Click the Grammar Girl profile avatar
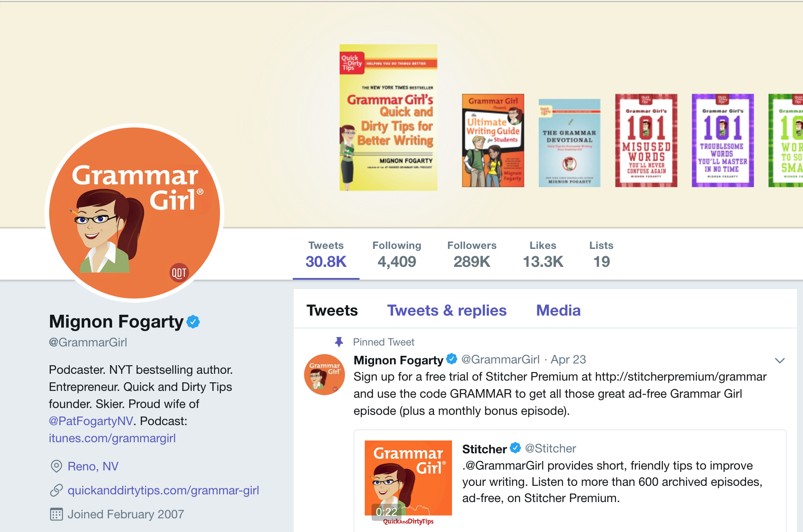 (x=134, y=213)
